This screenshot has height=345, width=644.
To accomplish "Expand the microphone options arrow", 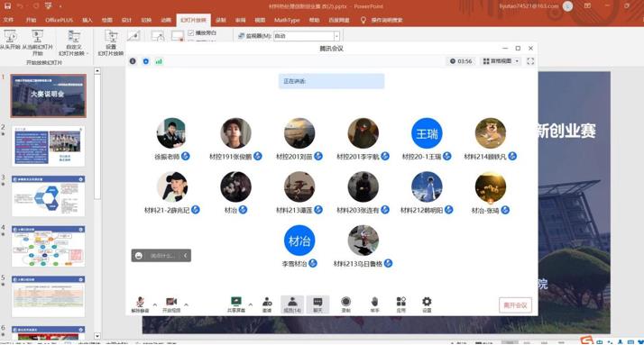I will pyautogui.click(x=155, y=304).
